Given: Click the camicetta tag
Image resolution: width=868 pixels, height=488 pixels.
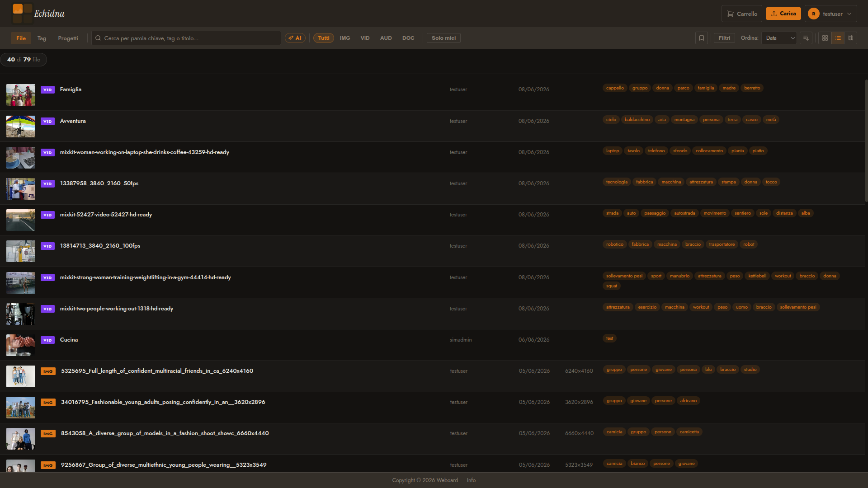Looking at the screenshot, I should tap(689, 432).
